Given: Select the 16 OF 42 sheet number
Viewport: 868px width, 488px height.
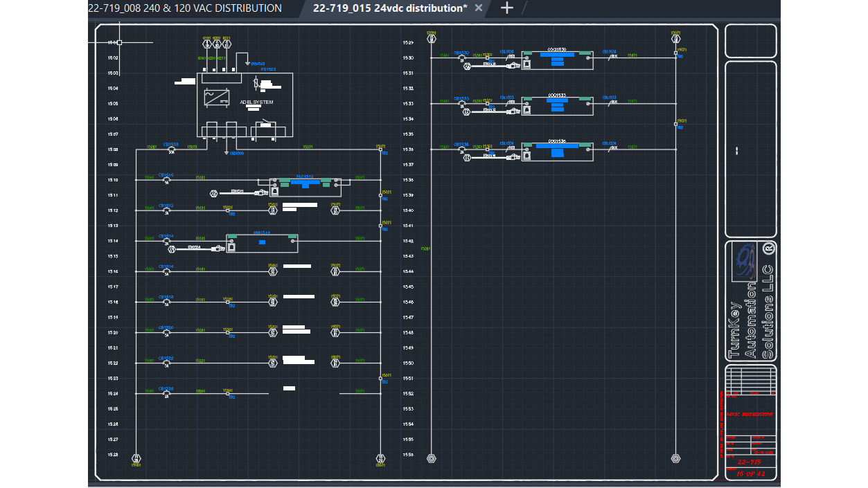Looking at the screenshot, I should coord(750,475).
